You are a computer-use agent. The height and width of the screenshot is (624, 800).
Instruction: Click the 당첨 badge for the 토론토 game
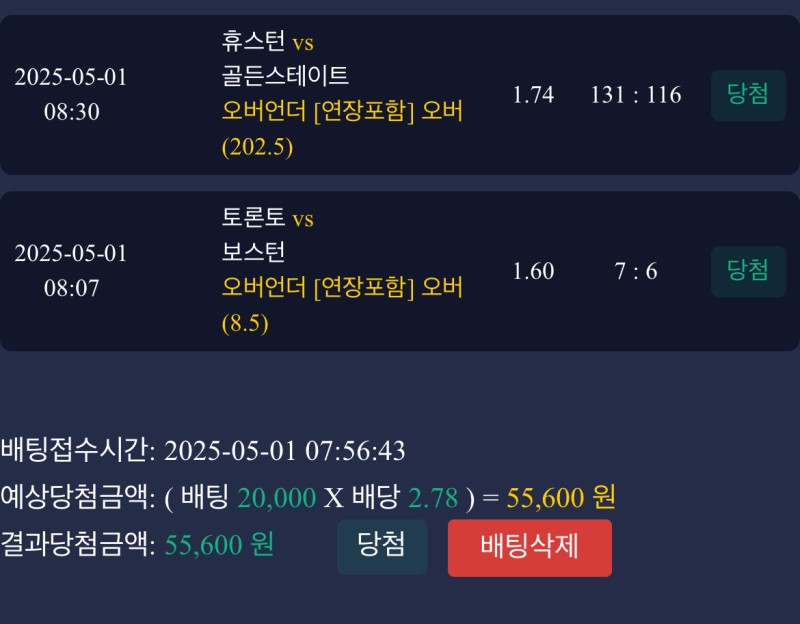748,271
